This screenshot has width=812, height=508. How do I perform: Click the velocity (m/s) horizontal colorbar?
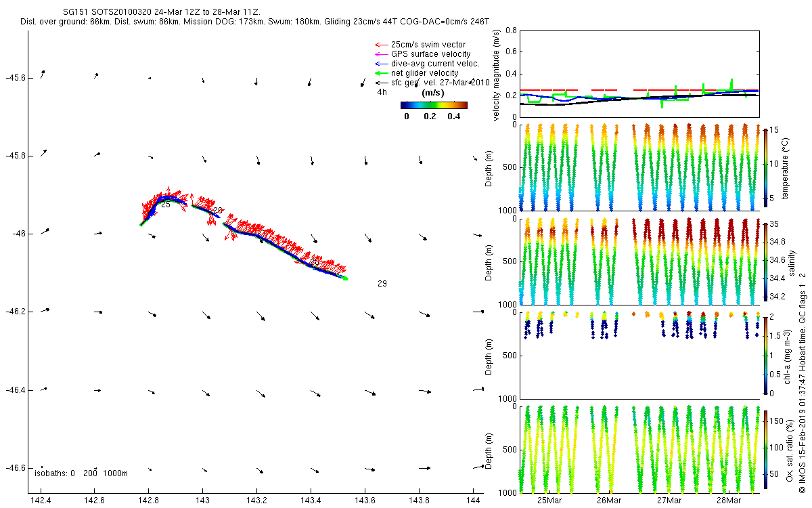pyautogui.click(x=434, y=105)
